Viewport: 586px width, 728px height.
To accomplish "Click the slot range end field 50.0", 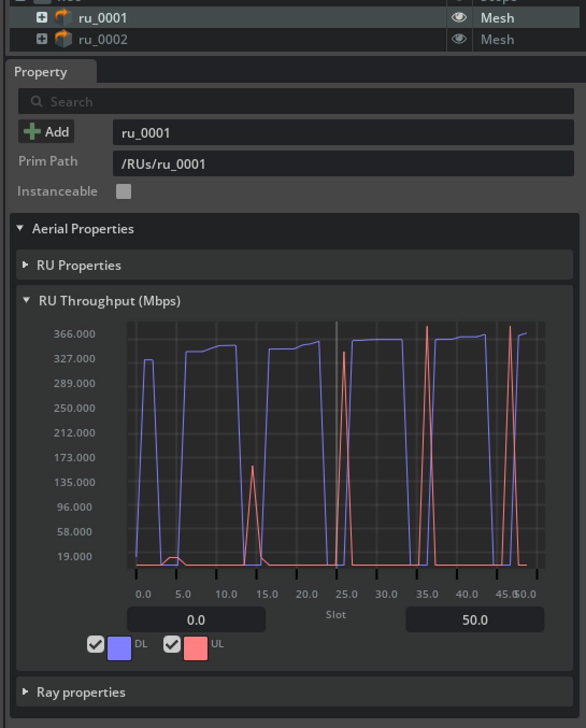I will pyautogui.click(x=475, y=620).
